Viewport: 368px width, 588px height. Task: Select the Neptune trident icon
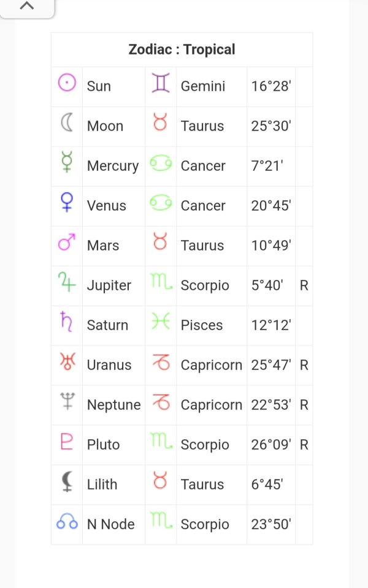67,401
